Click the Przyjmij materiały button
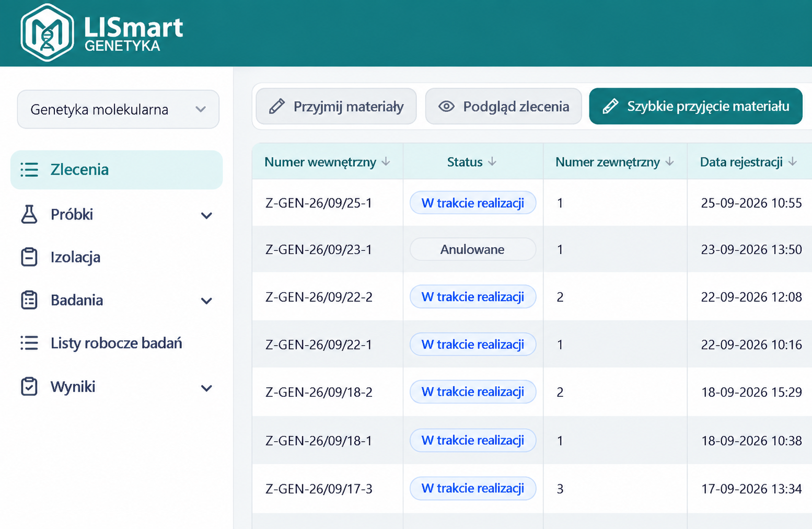This screenshot has height=529, width=812. [336, 107]
